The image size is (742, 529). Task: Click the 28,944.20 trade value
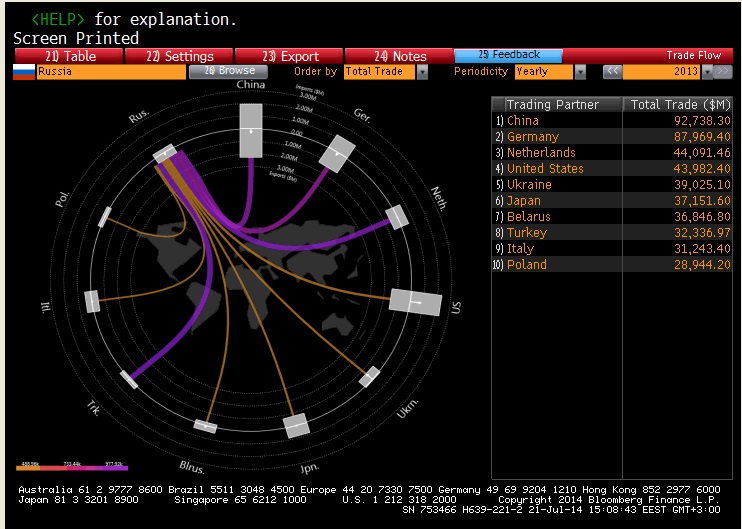[x=702, y=264]
